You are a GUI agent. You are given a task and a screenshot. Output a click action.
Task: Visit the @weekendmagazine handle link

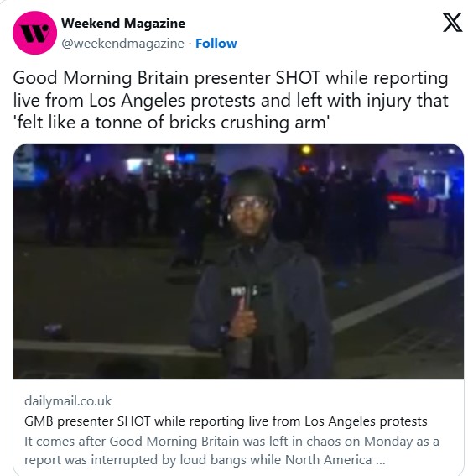(x=122, y=44)
